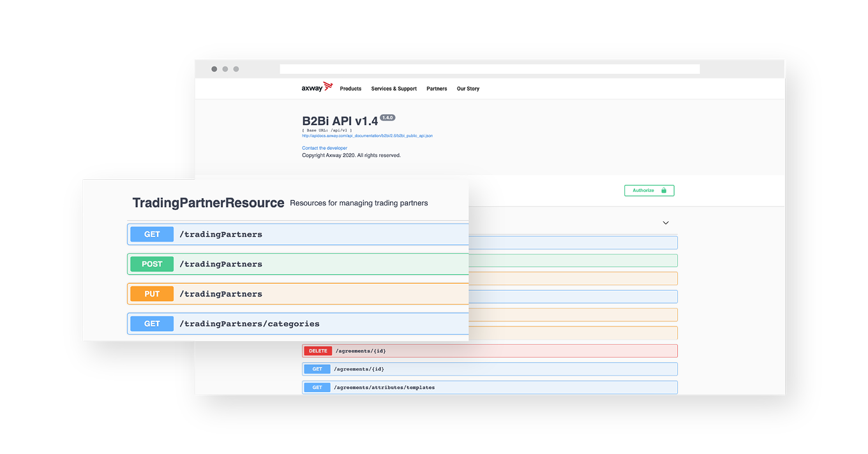Expand the GET /agreements/{id} endpoint
This screenshot has width=868, height=454.
click(489, 369)
